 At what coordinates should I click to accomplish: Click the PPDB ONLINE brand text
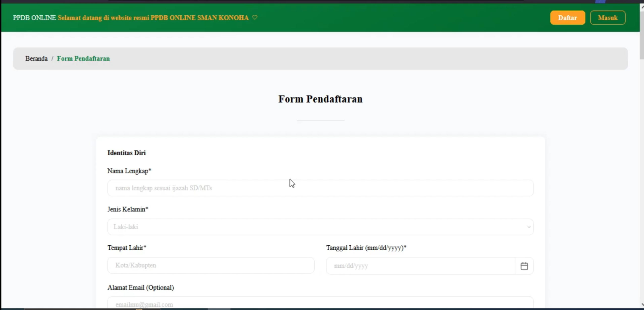pos(34,18)
